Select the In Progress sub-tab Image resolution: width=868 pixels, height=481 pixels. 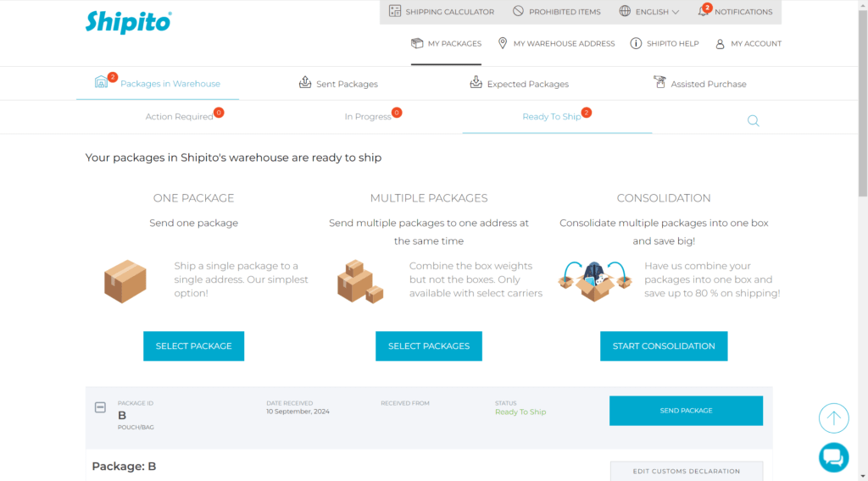click(x=368, y=117)
